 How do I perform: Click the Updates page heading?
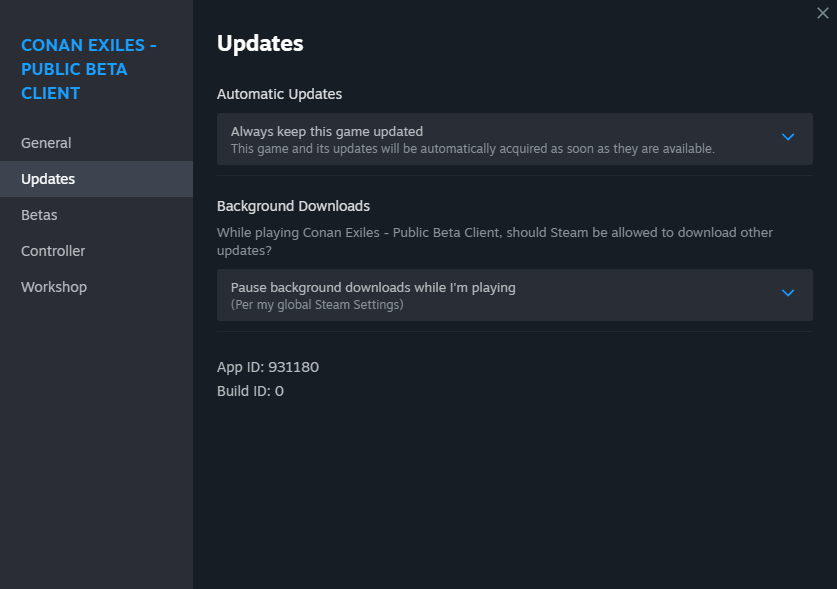pyautogui.click(x=260, y=44)
